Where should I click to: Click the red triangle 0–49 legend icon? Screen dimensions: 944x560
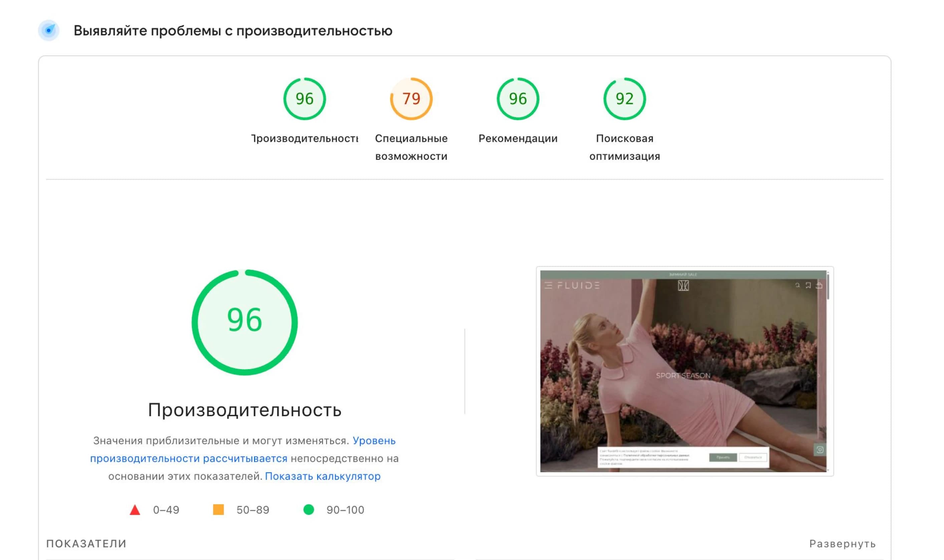[x=135, y=510]
